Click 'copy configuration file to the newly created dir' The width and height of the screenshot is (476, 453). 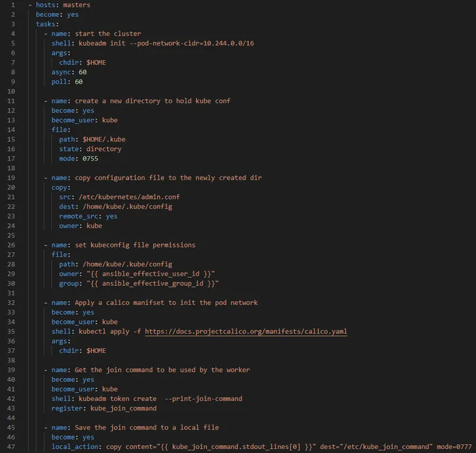(168, 178)
